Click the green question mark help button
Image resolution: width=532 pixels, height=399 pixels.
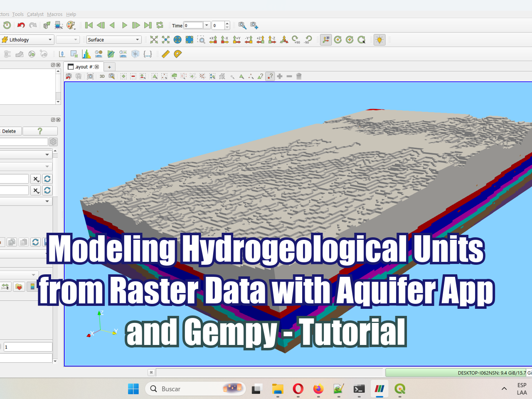(40, 131)
